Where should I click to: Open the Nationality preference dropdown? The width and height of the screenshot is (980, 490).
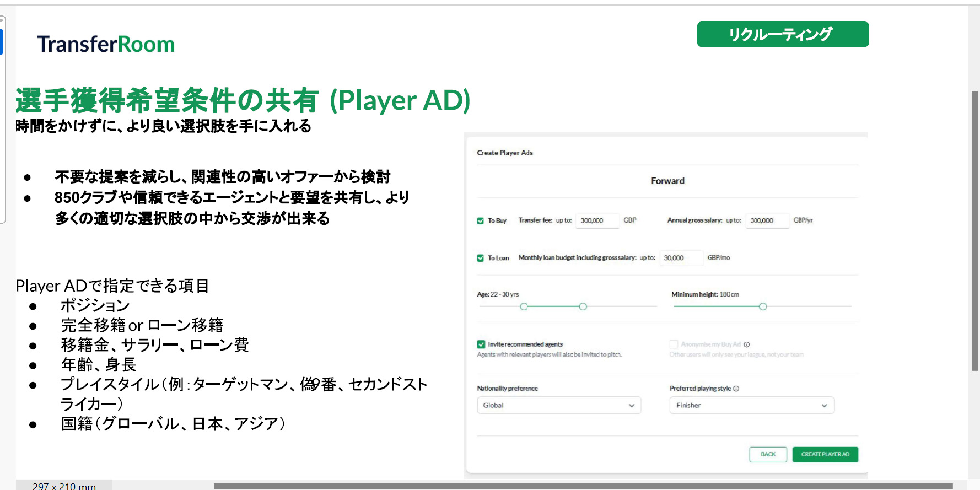pyautogui.click(x=559, y=405)
